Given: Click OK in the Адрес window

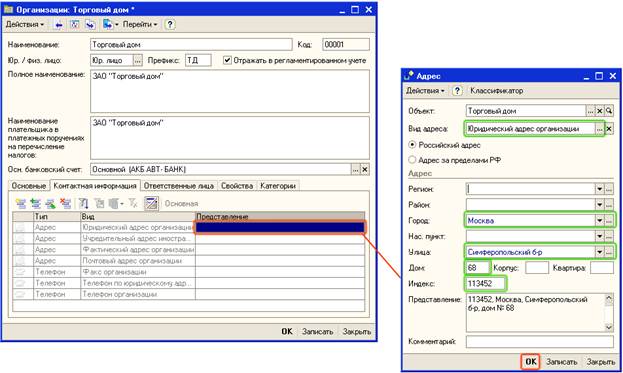Looking at the screenshot, I should tap(530, 362).
